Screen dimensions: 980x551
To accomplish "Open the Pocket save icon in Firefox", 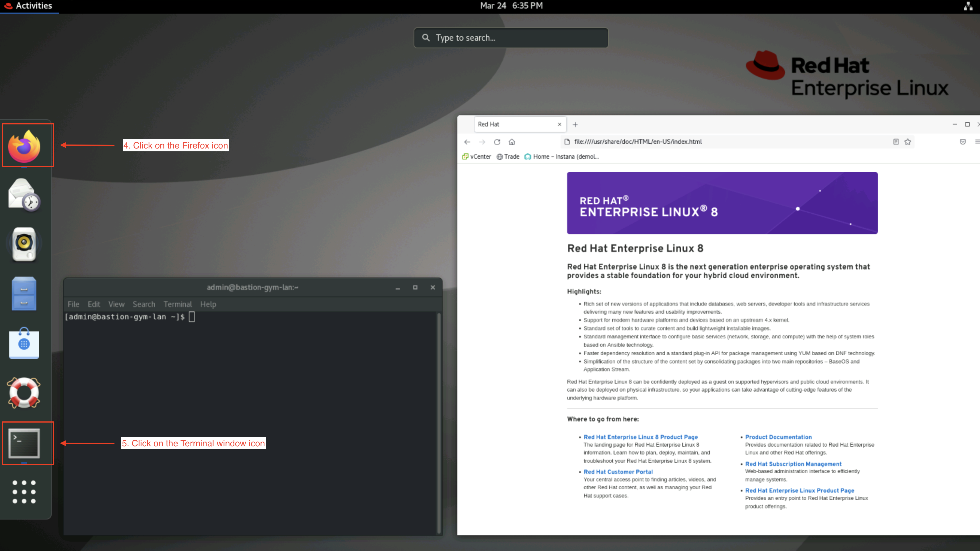I will tap(963, 141).
